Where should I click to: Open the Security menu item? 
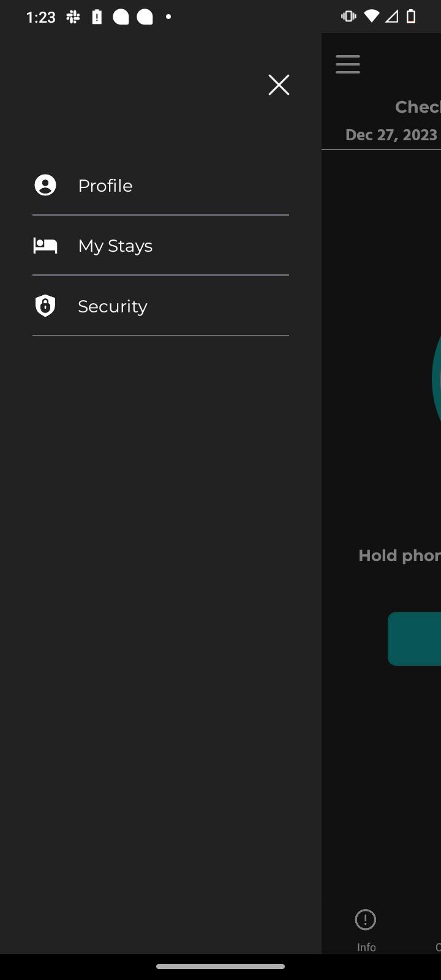[x=160, y=306]
